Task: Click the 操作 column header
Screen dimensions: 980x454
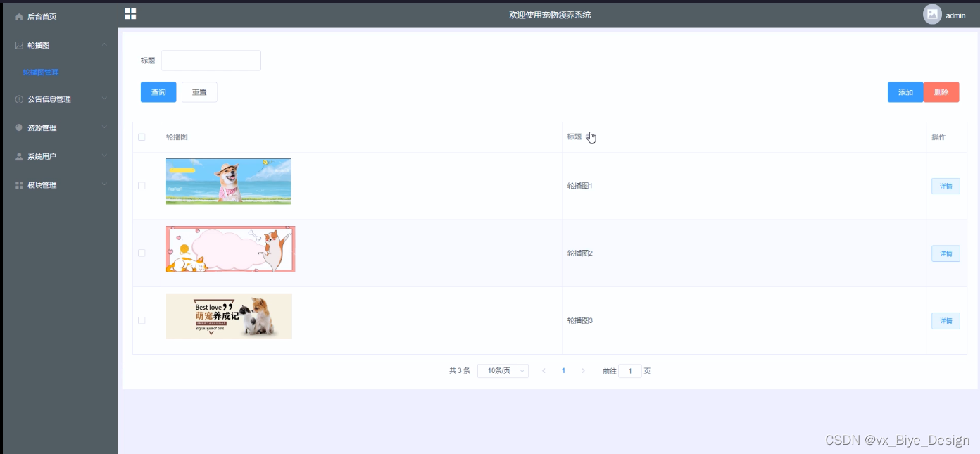Action: [938, 137]
